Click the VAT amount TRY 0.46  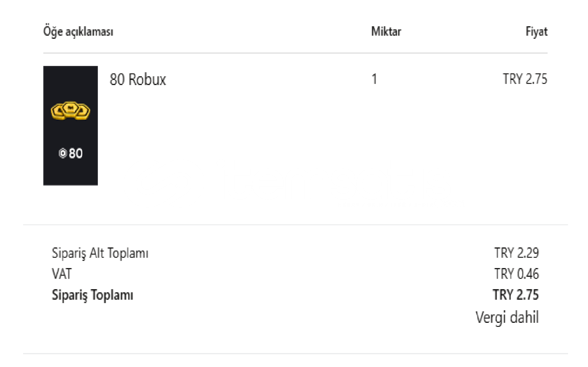pos(516,274)
